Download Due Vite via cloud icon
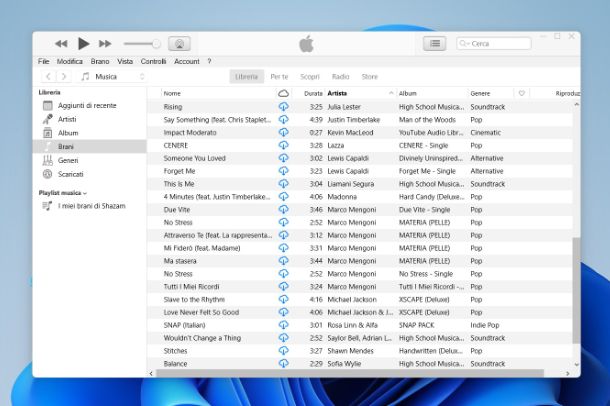This screenshot has width=610, height=406. tap(284, 209)
